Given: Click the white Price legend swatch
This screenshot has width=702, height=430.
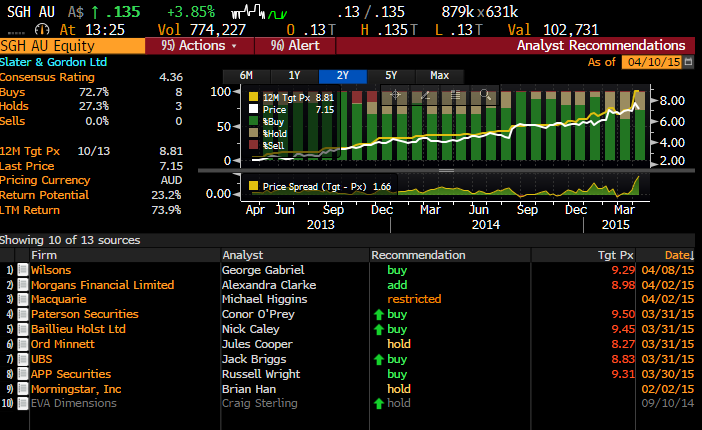Looking at the screenshot, I should (x=253, y=109).
